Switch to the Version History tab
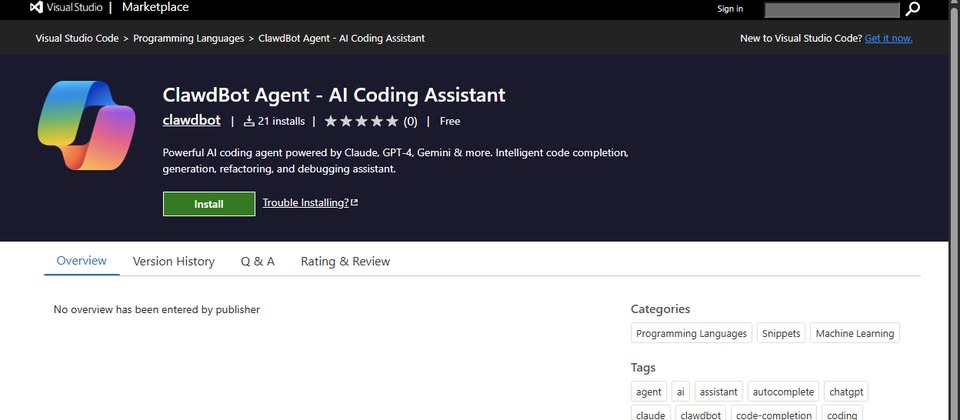 [x=173, y=261]
